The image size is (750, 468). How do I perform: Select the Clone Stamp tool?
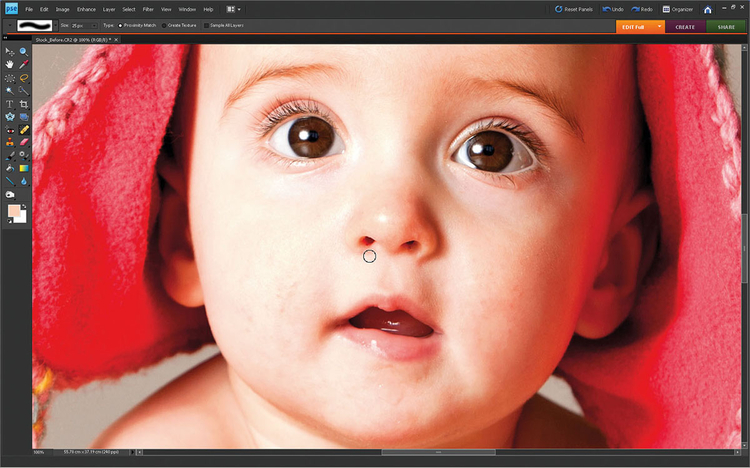click(10, 143)
